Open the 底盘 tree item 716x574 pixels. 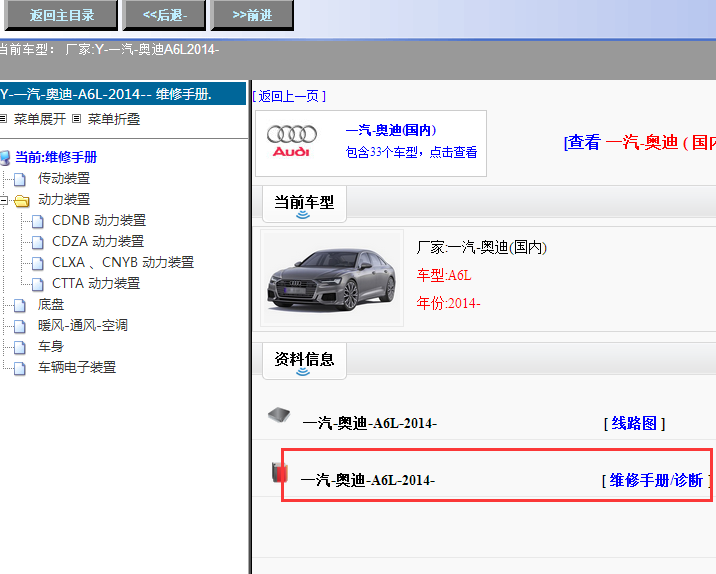(51, 304)
